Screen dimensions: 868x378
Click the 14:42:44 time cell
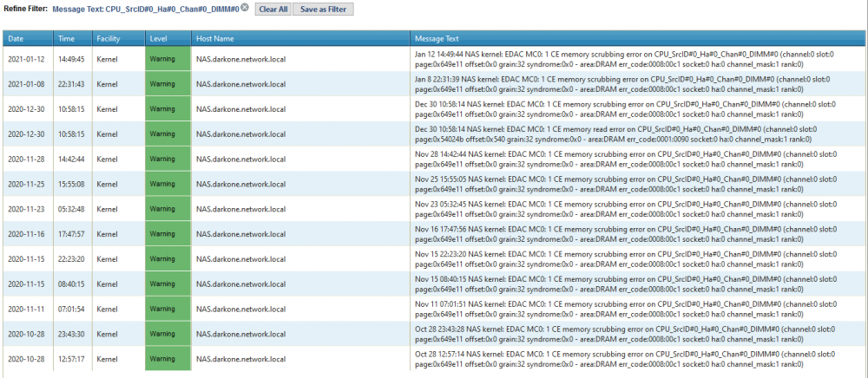coord(71,160)
